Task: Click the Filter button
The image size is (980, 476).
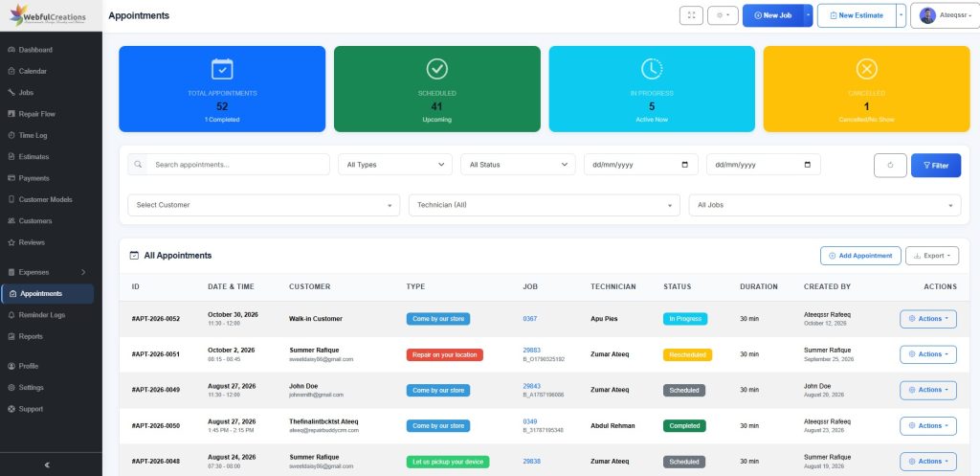Action: 936,165
